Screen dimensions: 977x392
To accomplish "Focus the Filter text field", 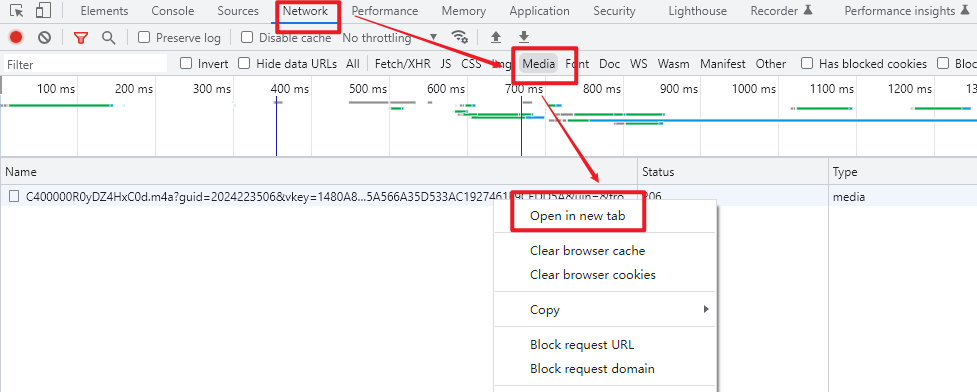I will [85, 64].
